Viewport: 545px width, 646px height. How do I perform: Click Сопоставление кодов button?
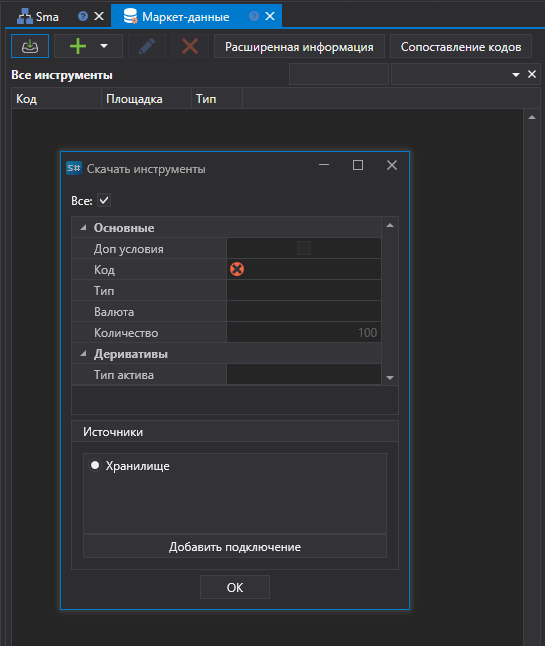coord(461,47)
